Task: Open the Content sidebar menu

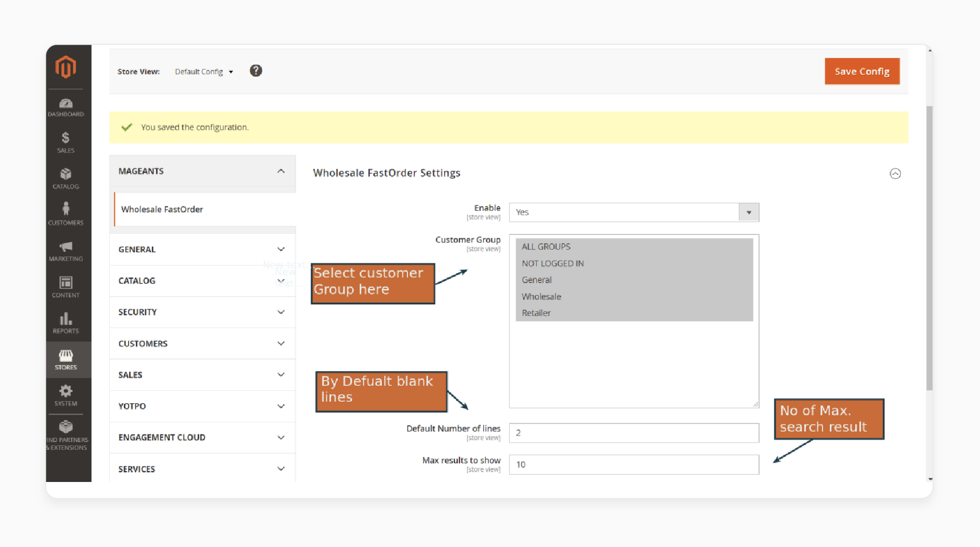Action: [x=66, y=287]
